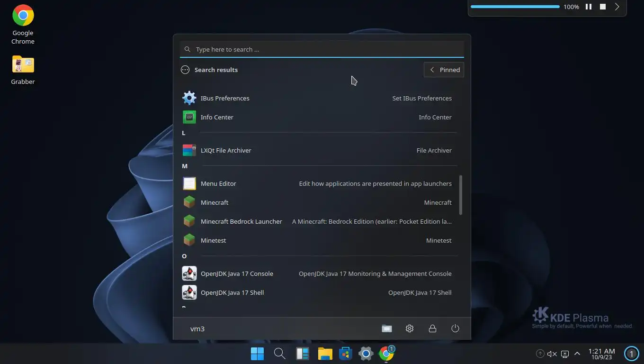Click 'OpenJDK Java 17 Monitoring & Management Console' text

375,273
